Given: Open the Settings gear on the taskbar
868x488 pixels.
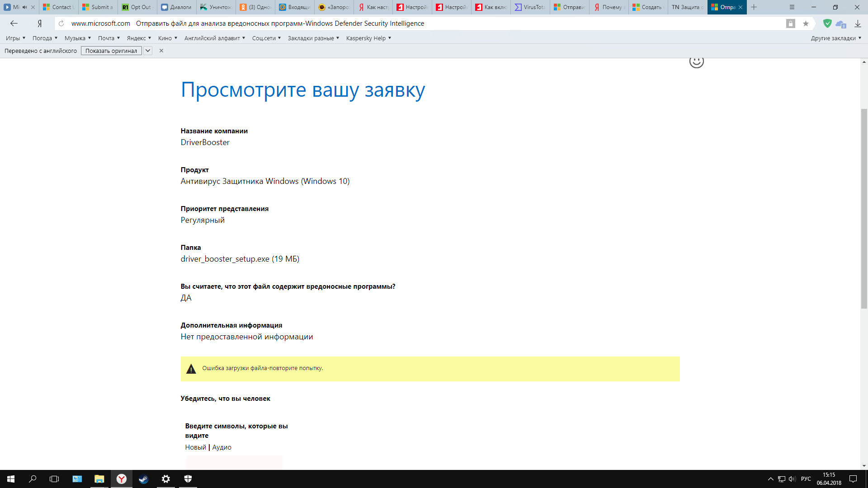Looking at the screenshot, I should pyautogui.click(x=166, y=479).
